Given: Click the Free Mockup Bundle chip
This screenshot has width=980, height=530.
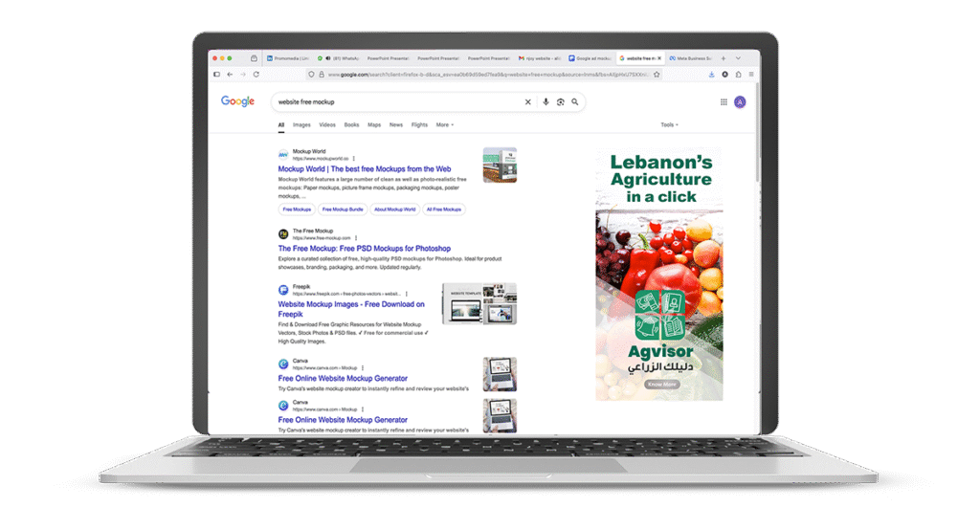Looking at the screenshot, I should tap(342, 209).
